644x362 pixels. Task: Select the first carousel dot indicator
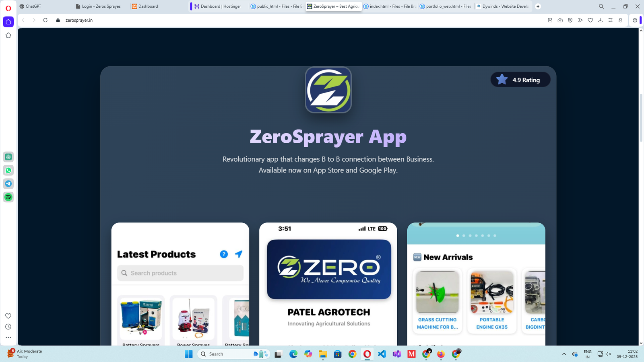[x=458, y=236]
